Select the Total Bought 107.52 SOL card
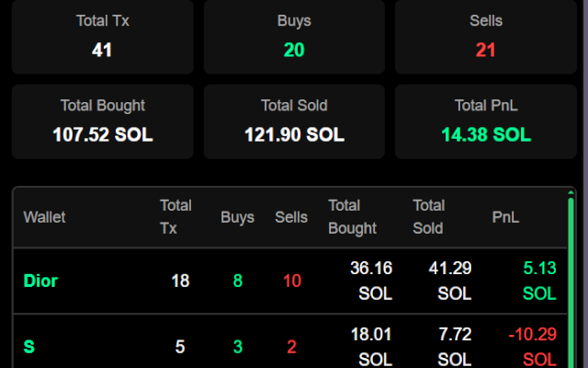Image resolution: width=588 pixels, height=368 pixels. coord(103,121)
